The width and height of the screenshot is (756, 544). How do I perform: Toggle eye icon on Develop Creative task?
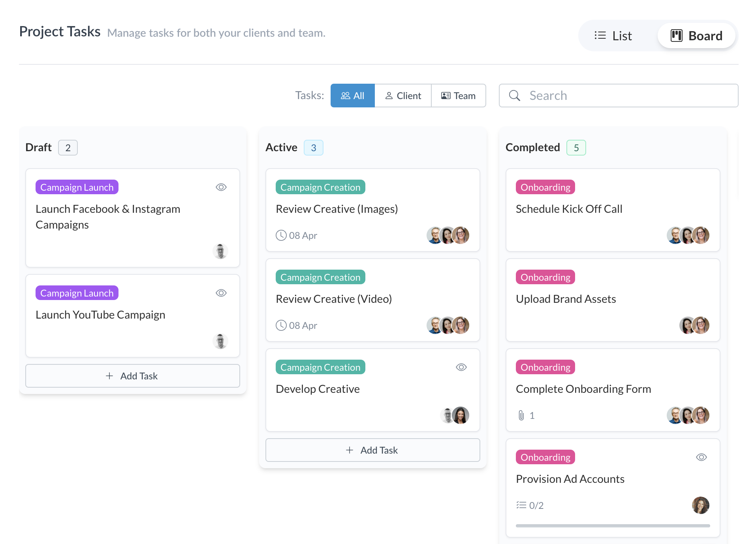(x=461, y=367)
